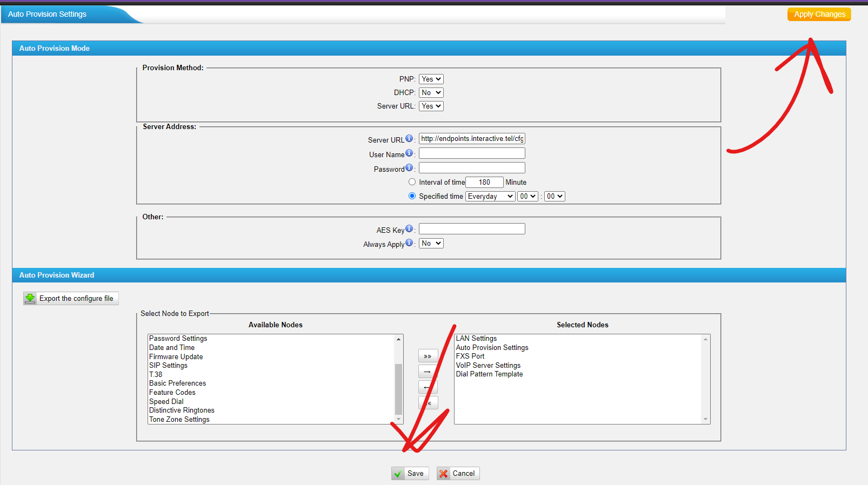The height and width of the screenshot is (485, 868).
Task: Select Password Settings in Available Nodes
Action: click(x=178, y=339)
